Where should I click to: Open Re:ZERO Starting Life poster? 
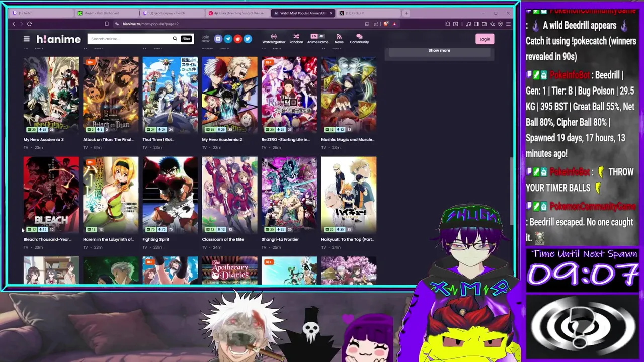coord(289,95)
